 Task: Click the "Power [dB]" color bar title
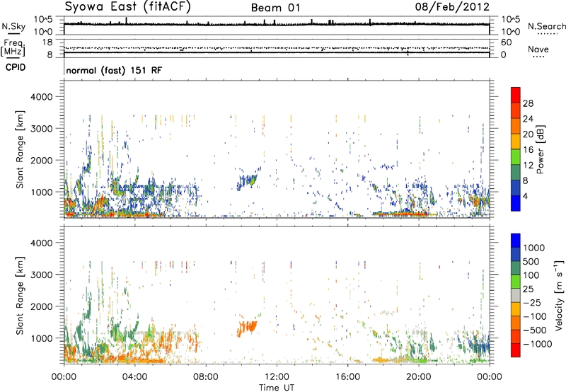540,149
